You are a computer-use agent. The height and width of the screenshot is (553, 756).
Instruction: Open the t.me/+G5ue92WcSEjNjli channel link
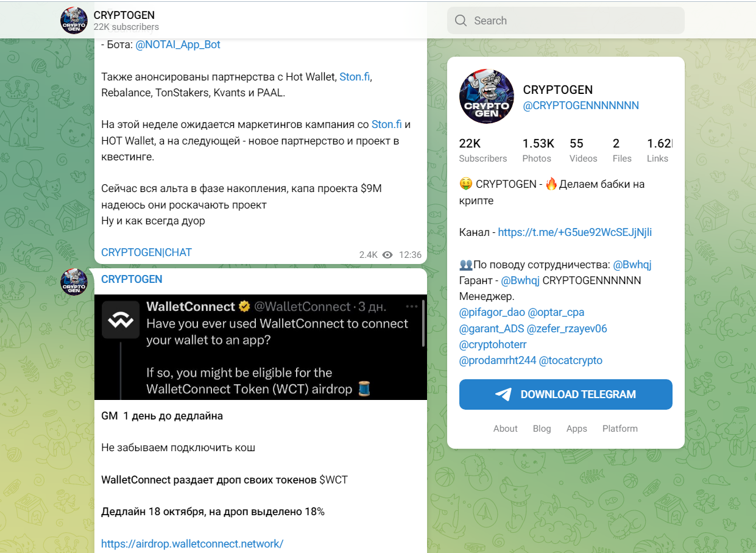[x=575, y=232]
